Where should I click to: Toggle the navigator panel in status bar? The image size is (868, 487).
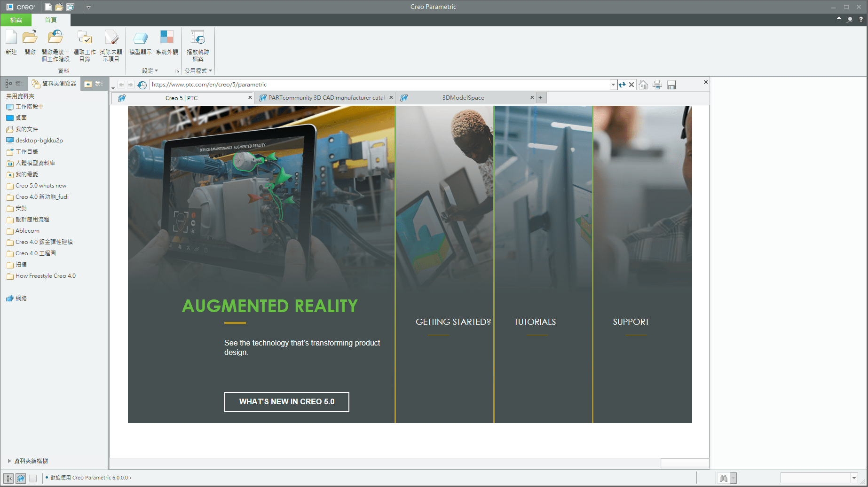(x=9, y=478)
